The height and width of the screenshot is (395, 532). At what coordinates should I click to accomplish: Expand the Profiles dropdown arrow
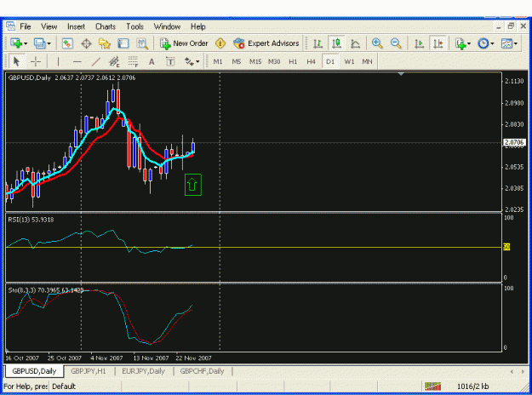49,43
